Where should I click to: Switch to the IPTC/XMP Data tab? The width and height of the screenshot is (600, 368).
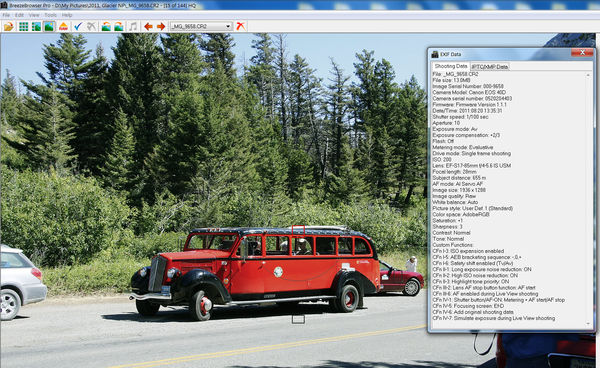tap(490, 67)
